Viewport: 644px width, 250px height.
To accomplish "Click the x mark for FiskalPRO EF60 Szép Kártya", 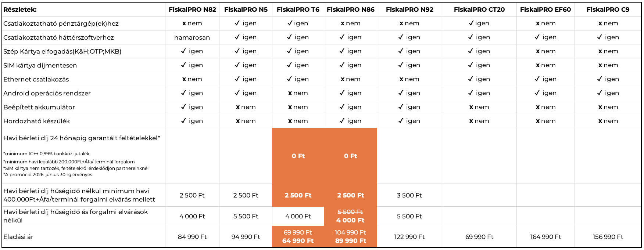I will click(x=537, y=51).
